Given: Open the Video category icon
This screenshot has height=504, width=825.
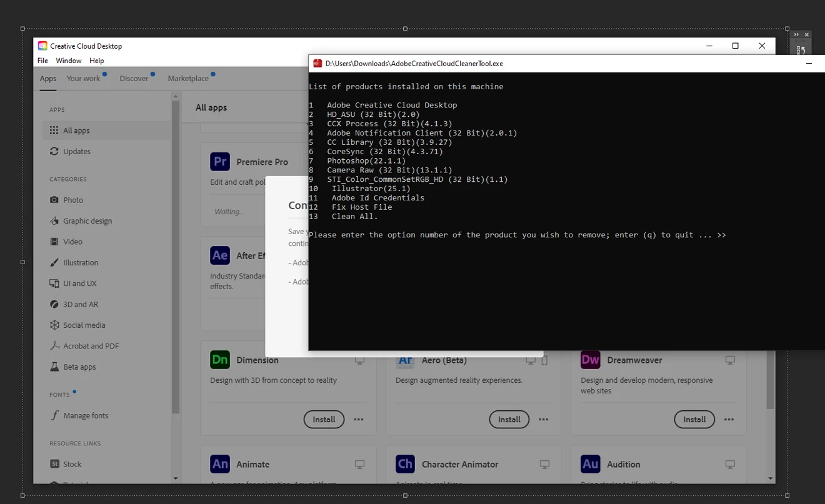Looking at the screenshot, I should tap(54, 242).
